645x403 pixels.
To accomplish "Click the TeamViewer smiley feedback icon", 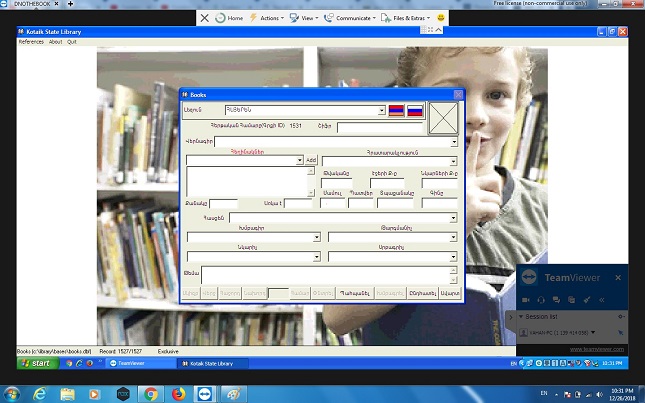I will tap(441, 18).
